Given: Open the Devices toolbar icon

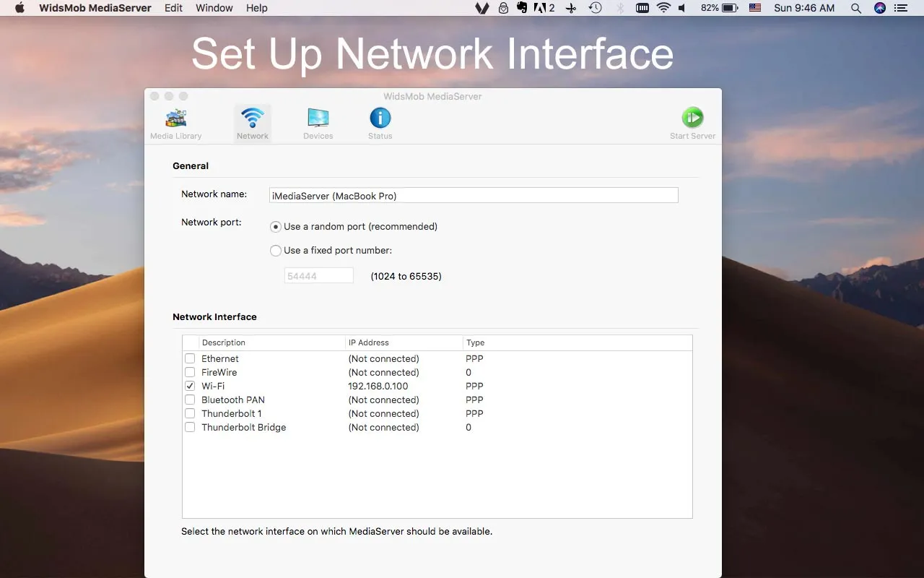Looking at the screenshot, I should point(318,119).
